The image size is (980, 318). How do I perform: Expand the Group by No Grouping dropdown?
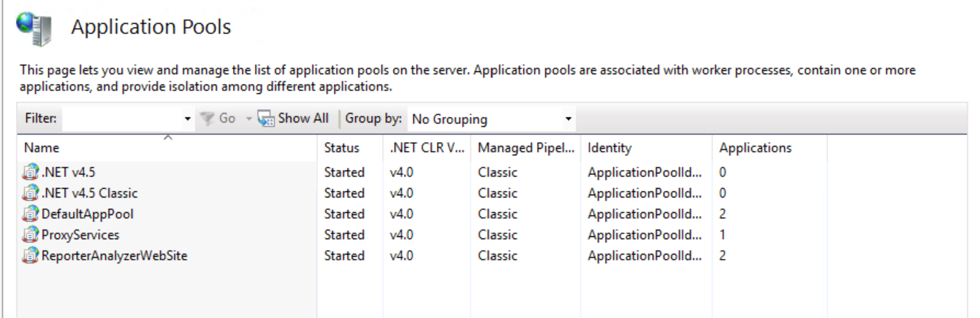[568, 119]
